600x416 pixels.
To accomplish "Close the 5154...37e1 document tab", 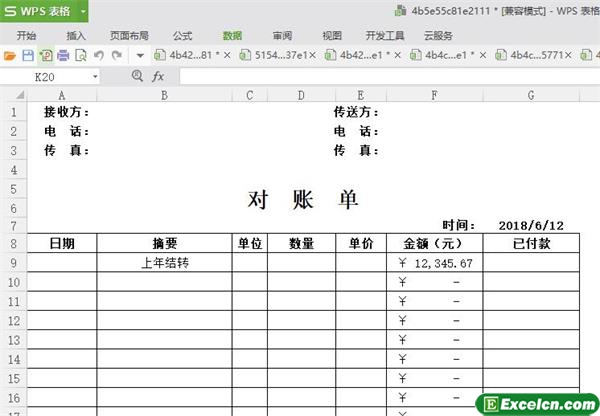I will point(313,55).
